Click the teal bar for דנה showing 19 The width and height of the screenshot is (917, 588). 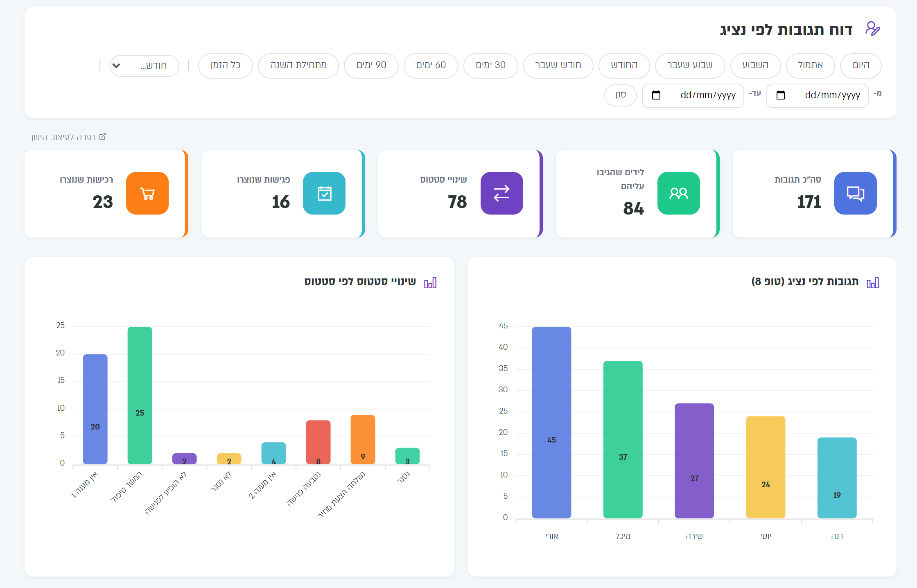[x=837, y=478]
